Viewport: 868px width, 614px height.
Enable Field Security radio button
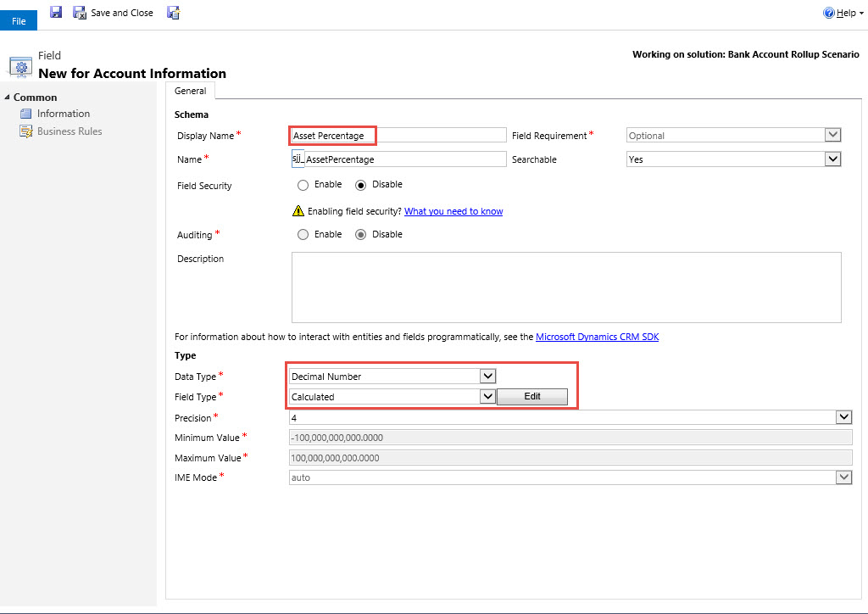coord(303,185)
